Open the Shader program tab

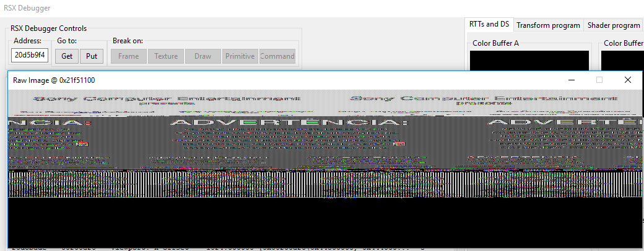click(614, 25)
